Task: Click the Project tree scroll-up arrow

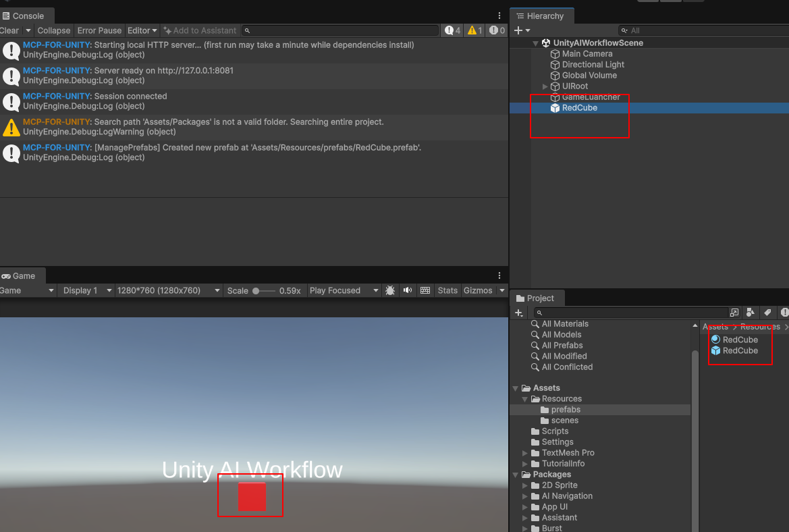Action: pyautogui.click(x=695, y=325)
